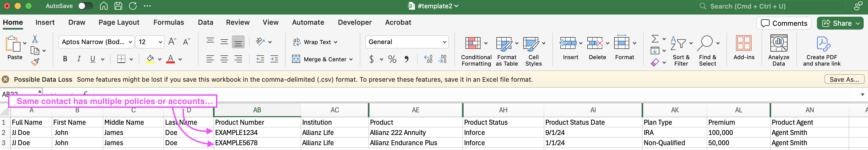
Task: Open the number format General dropdown
Action: pyautogui.click(x=407, y=42)
